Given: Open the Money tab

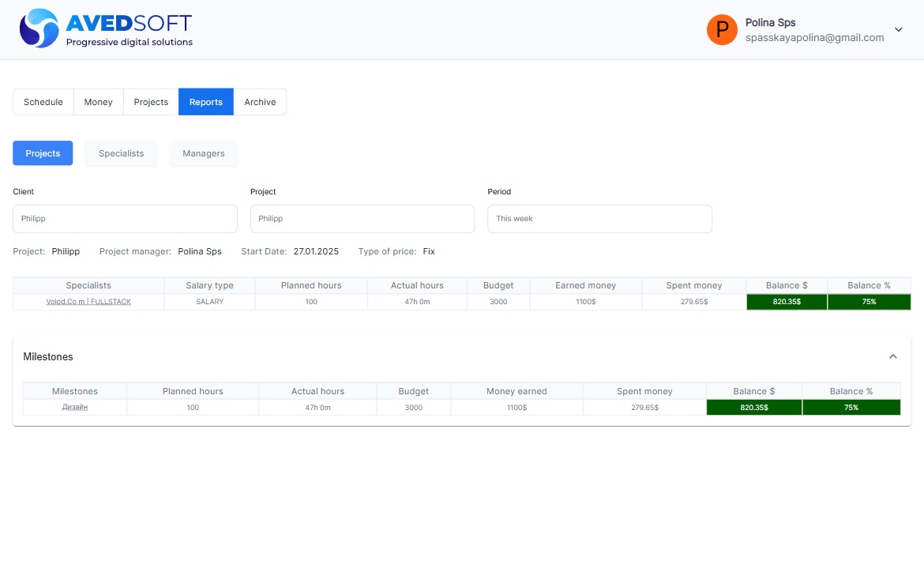Looking at the screenshot, I should 99,102.
